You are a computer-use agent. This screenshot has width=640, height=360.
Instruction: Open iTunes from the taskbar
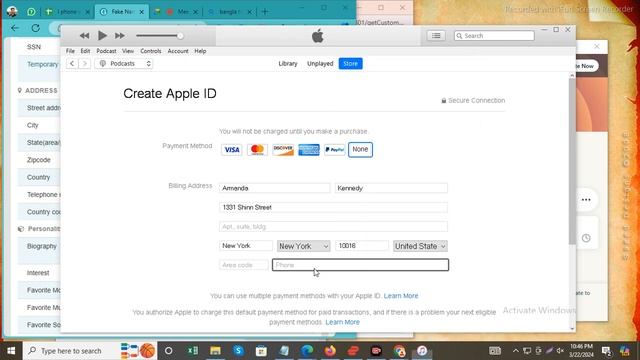[422, 351]
